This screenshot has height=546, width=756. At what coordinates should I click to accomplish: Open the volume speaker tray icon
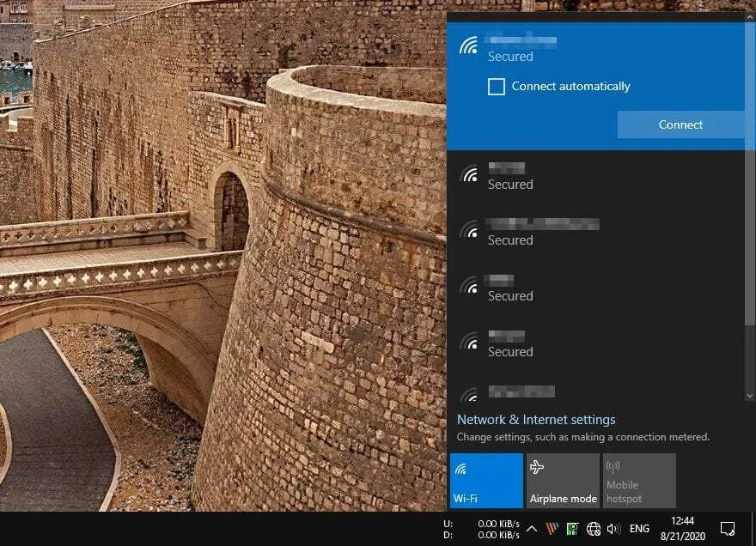coord(613,529)
